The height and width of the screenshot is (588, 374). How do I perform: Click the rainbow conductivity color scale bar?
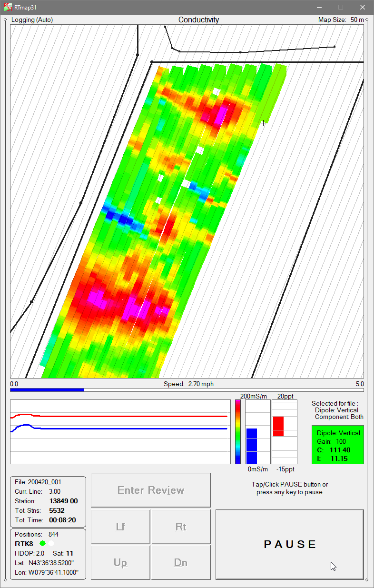[238, 432]
